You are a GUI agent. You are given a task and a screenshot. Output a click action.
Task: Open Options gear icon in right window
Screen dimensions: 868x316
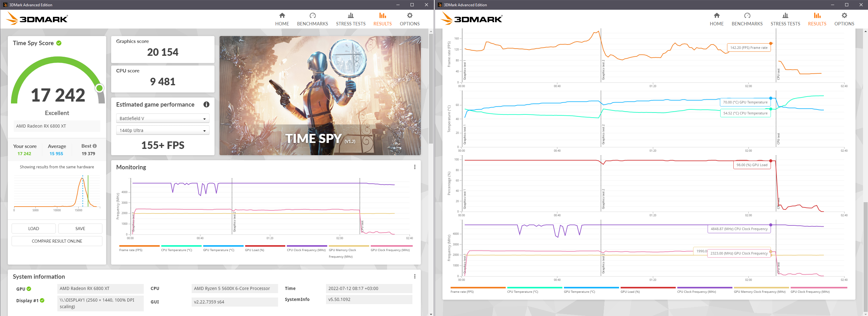tap(844, 15)
